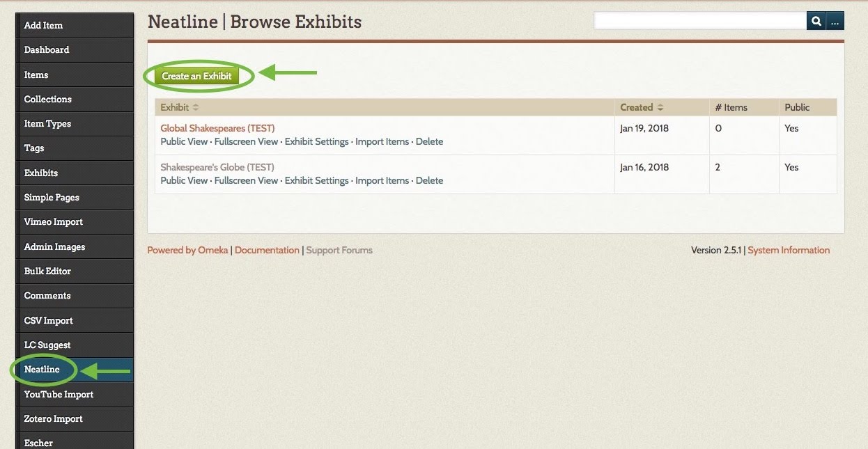Screen dimensions: 868x449
Task: Open Public View for Shakespeare's Globe
Action: point(184,180)
